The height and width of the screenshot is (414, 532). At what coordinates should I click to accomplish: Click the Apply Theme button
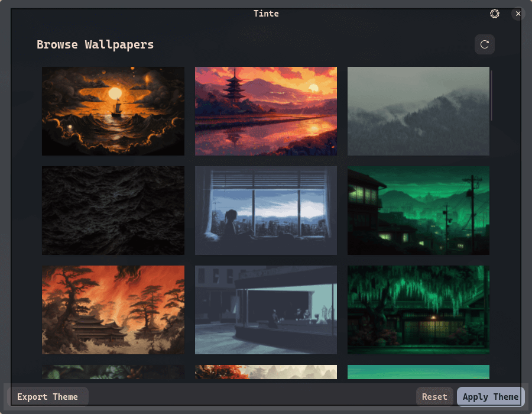click(490, 397)
